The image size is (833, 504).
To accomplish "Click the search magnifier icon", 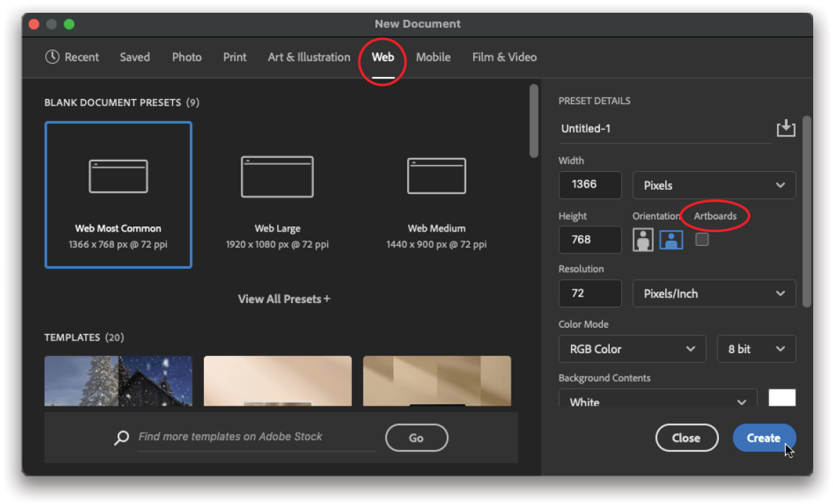I will pos(120,437).
